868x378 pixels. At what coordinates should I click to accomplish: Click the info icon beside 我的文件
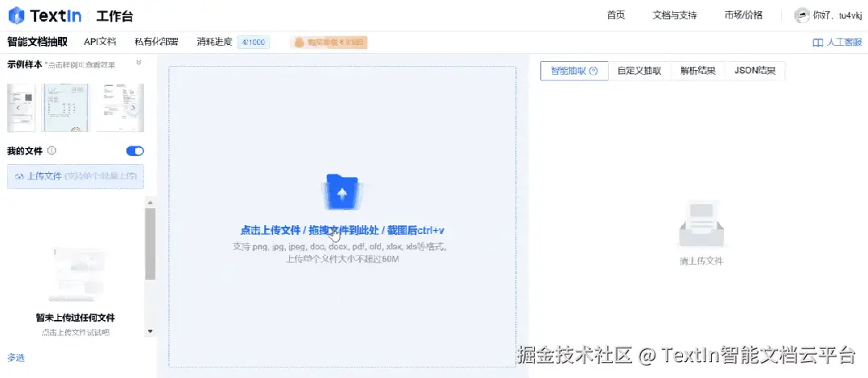52,150
